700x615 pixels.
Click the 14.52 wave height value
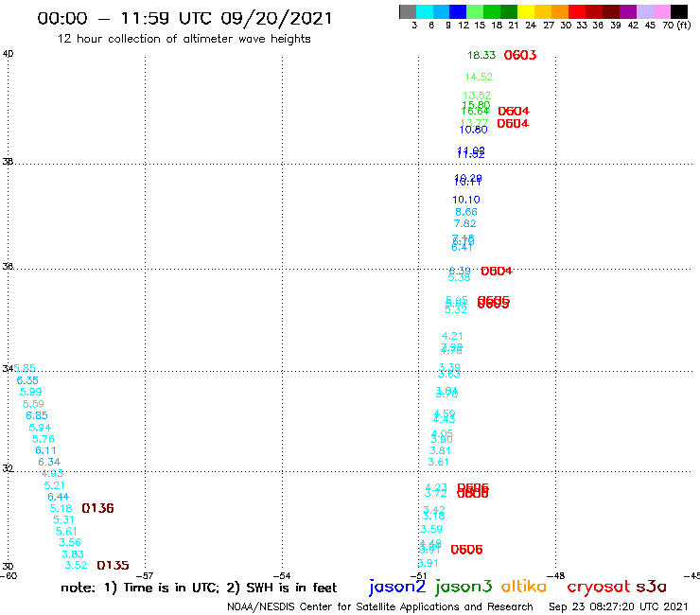tap(479, 77)
